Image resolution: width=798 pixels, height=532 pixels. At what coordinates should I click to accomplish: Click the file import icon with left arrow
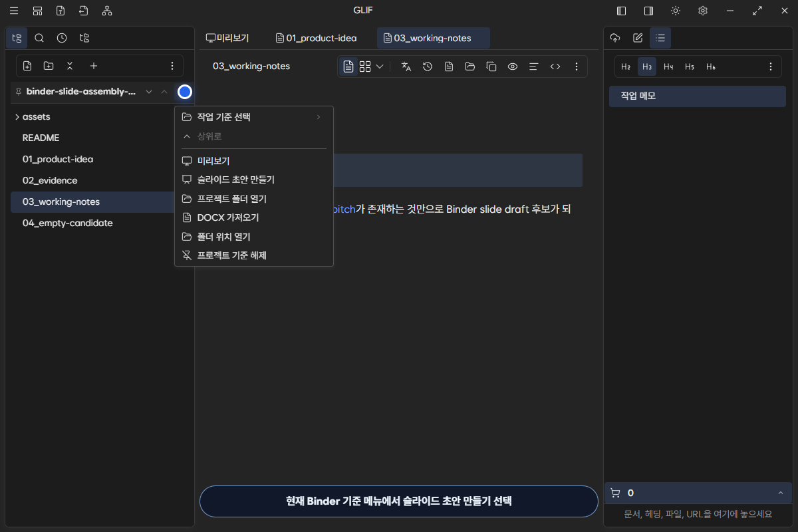pyautogui.click(x=83, y=11)
